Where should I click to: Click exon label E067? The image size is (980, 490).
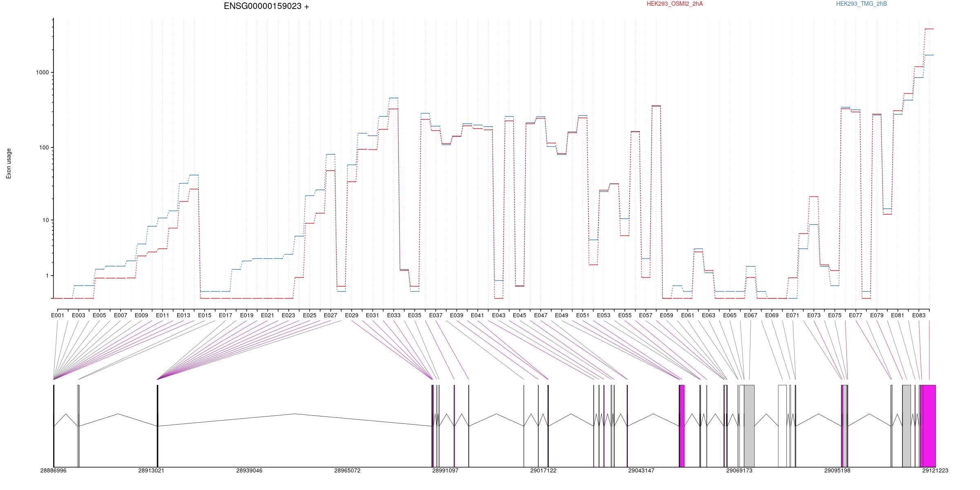click(751, 315)
